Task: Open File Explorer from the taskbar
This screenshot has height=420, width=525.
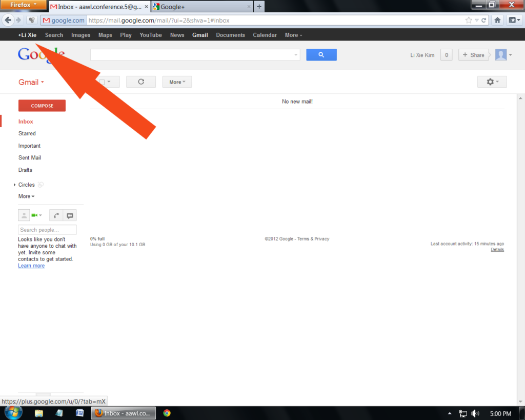Action: 39,413
